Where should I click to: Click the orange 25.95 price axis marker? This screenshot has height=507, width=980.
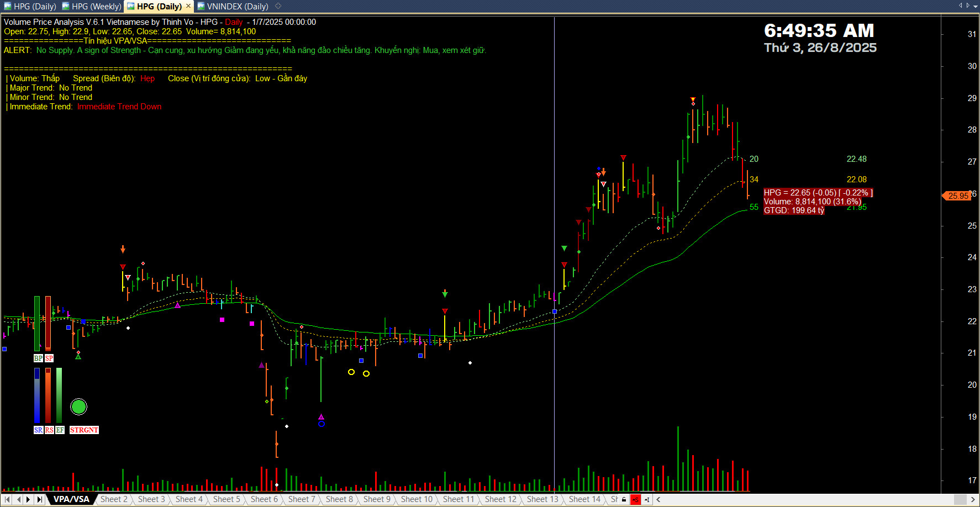(x=957, y=196)
